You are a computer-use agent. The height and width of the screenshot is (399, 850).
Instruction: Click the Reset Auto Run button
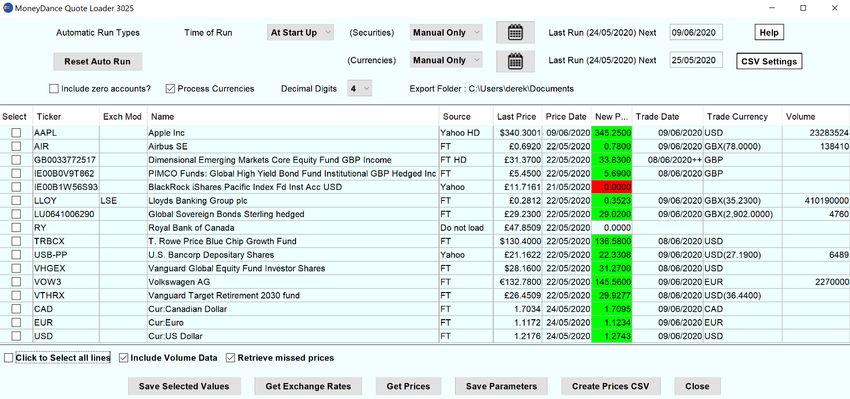(98, 61)
